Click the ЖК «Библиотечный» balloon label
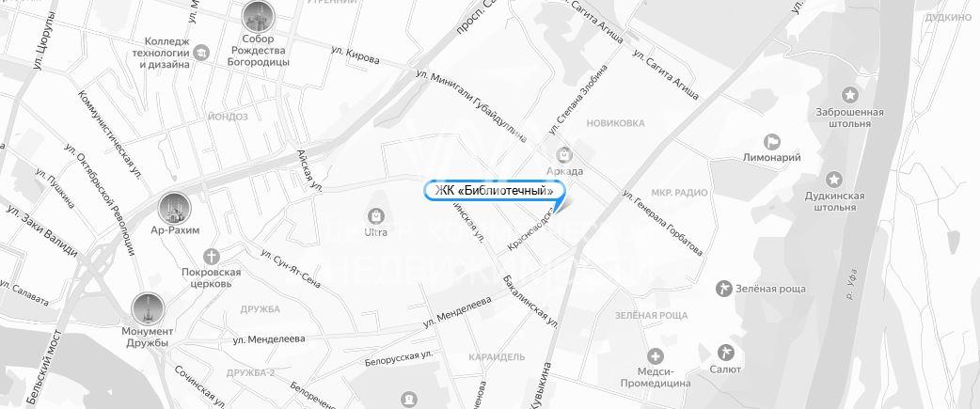Screen dimensions: 980x409 coord(494,191)
